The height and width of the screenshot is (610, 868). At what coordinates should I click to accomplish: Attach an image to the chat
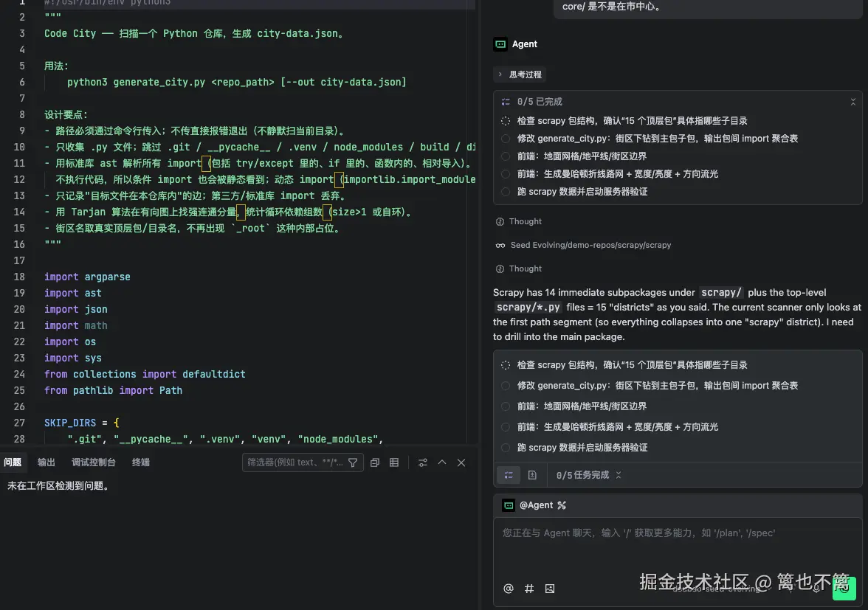(550, 589)
